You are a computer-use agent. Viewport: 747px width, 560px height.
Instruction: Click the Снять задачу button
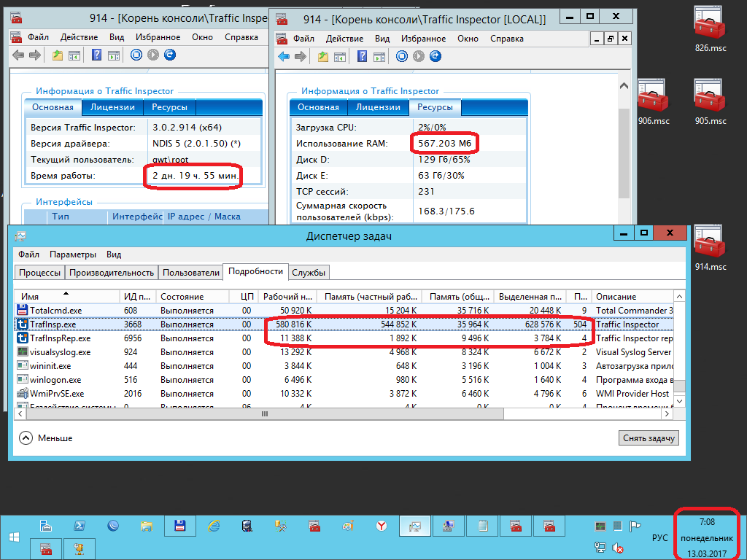coord(649,438)
